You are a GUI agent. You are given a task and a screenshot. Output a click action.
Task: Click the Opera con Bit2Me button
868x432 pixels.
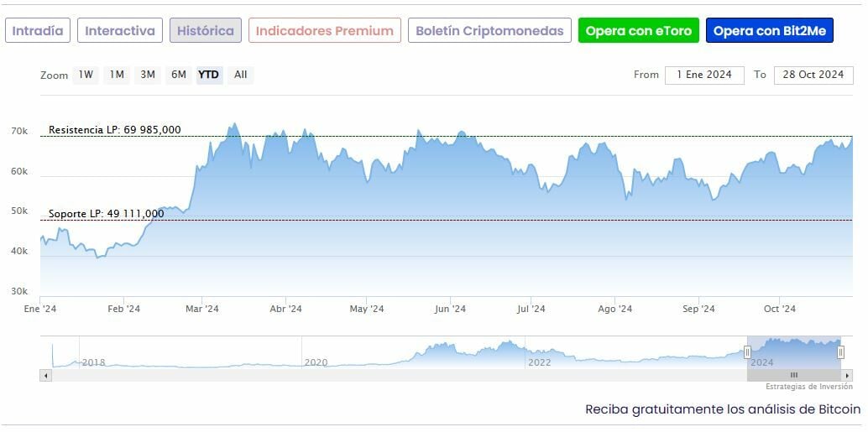pos(770,31)
